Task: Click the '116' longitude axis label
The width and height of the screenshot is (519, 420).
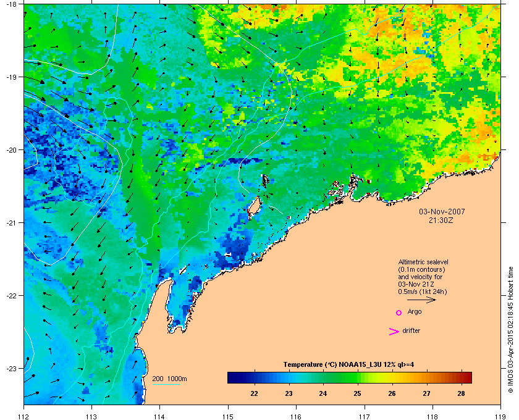Action: pos(296,416)
